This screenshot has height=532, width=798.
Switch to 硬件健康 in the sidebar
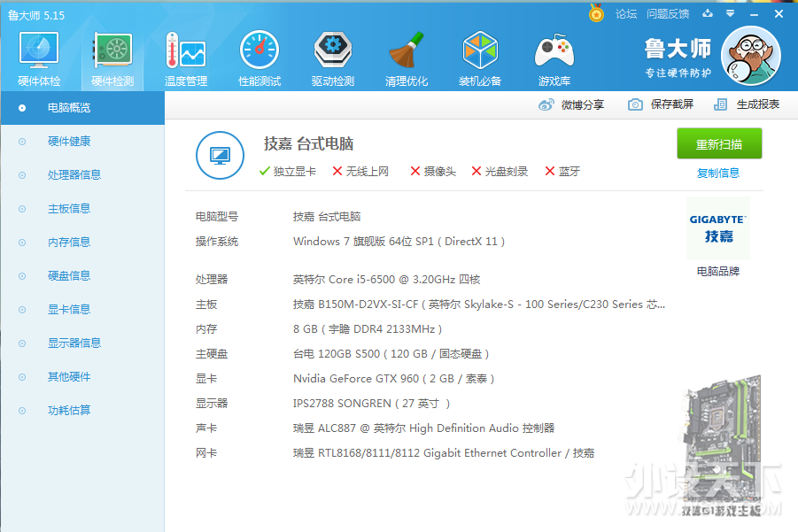coord(69,142)
